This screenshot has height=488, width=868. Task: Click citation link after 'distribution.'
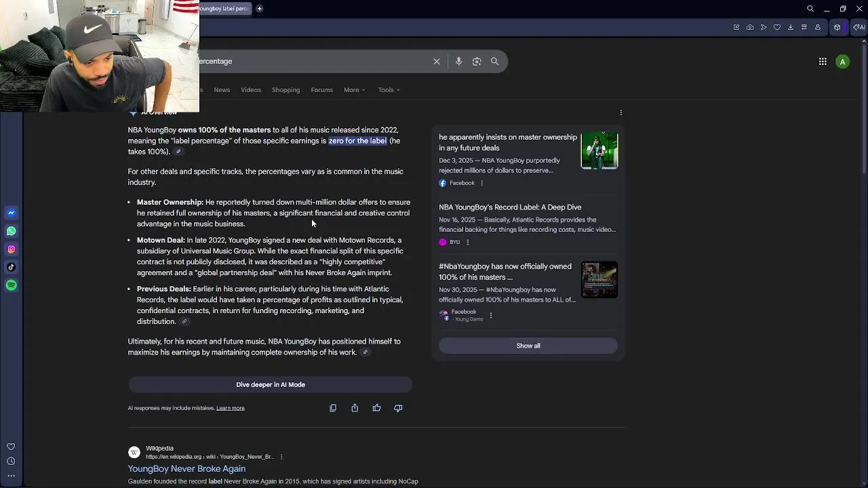tap(184, 322)
